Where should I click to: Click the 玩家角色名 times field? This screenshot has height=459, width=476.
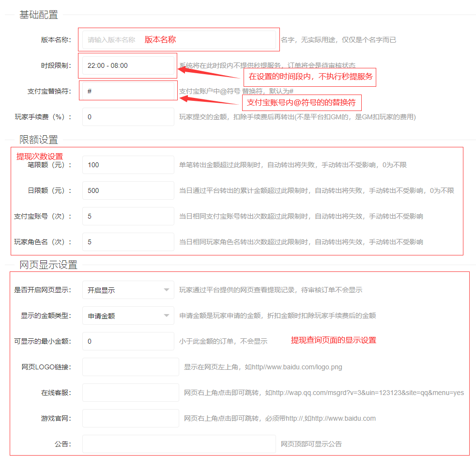(128, 242)
